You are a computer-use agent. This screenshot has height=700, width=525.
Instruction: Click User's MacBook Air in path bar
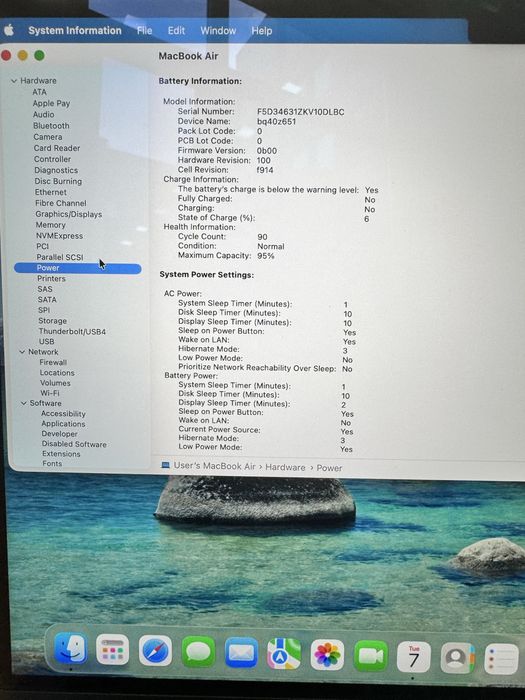[x=214, y=466]
